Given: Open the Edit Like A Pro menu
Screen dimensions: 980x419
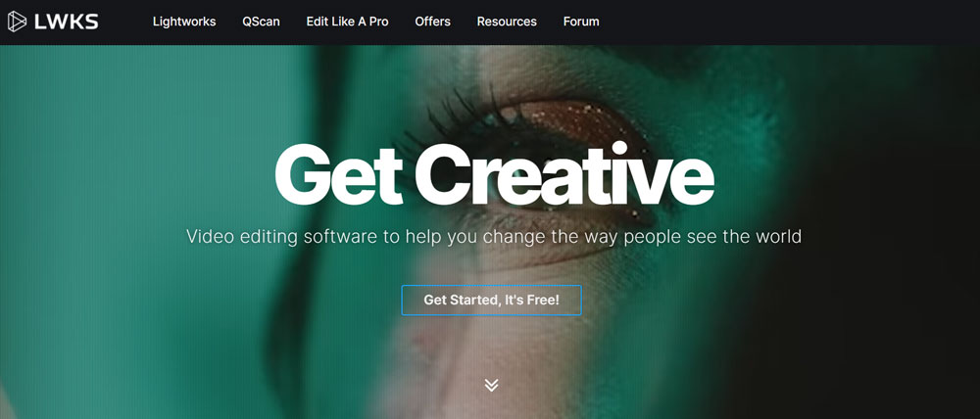Looking at the screenshot, I should click(x=348, y=22).
